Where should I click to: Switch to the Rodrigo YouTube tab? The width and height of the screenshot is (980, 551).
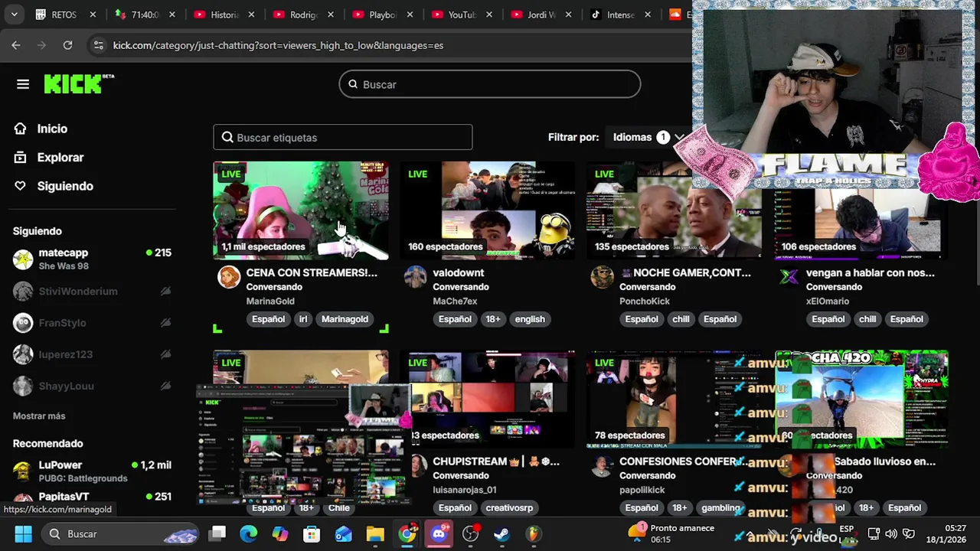[x=302, y=15]
